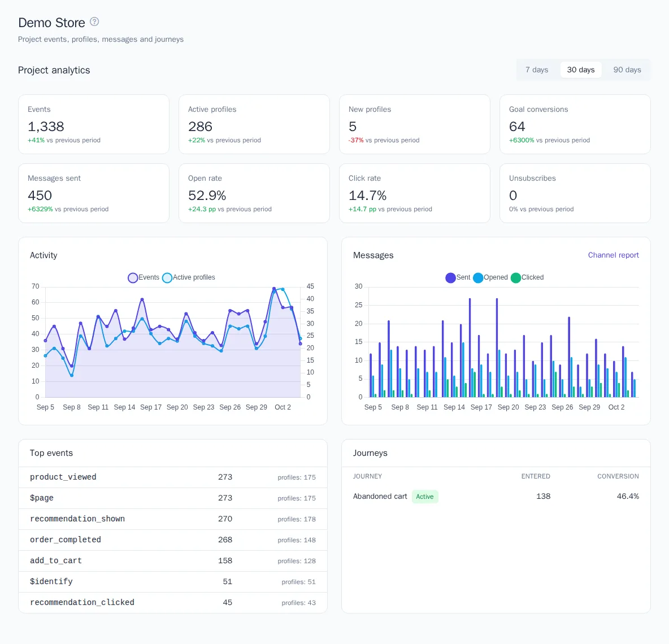Select the add_to_cart event row
This screenshot has width=669, height=644.
[173, 561]
